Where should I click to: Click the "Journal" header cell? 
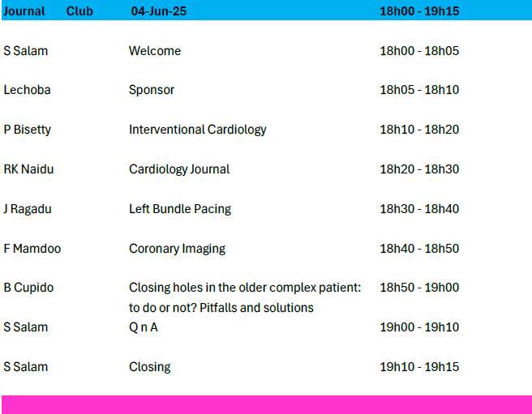[x=24, y=11]
